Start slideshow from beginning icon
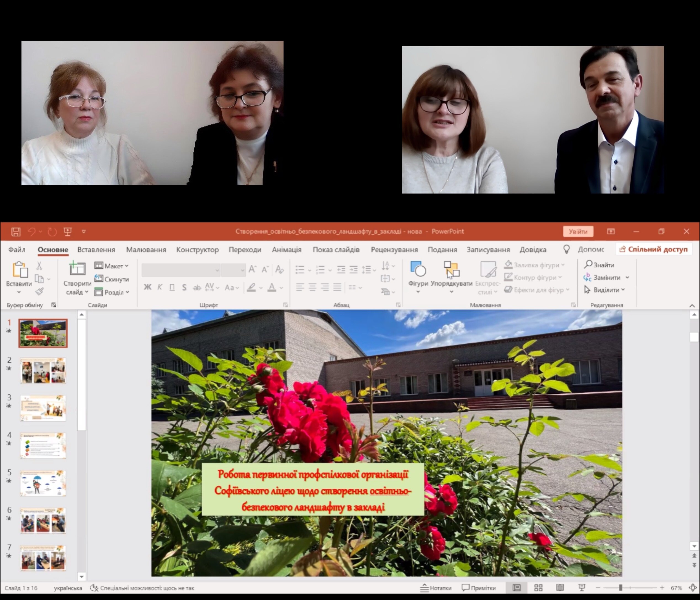Screen dimensions: 700x600 coord(68,231)
